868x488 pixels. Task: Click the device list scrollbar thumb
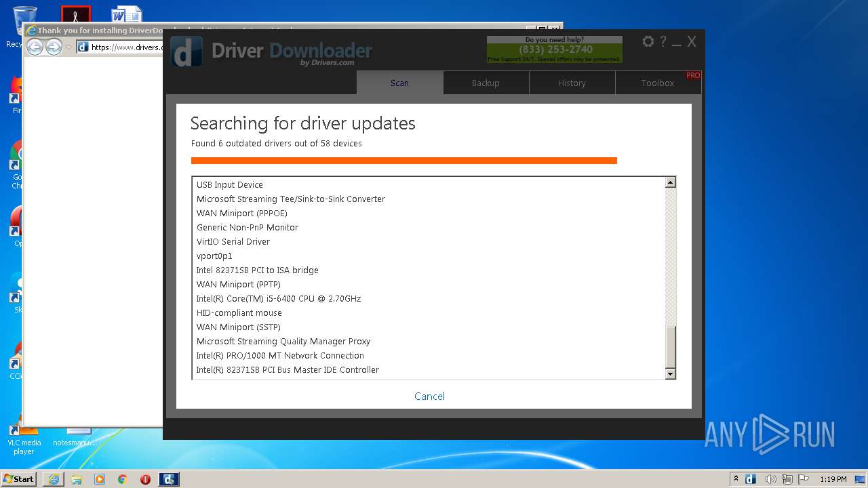[671, 347]
